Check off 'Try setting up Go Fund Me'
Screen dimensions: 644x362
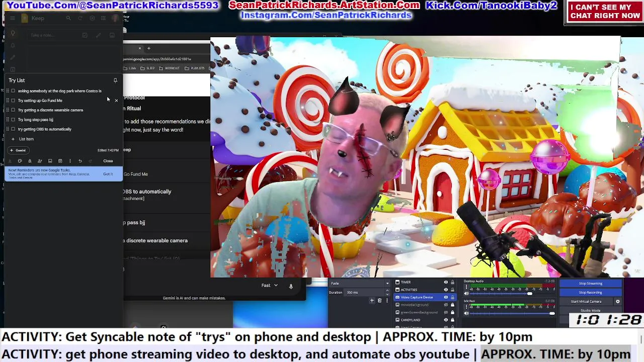[x=13, y=101]
